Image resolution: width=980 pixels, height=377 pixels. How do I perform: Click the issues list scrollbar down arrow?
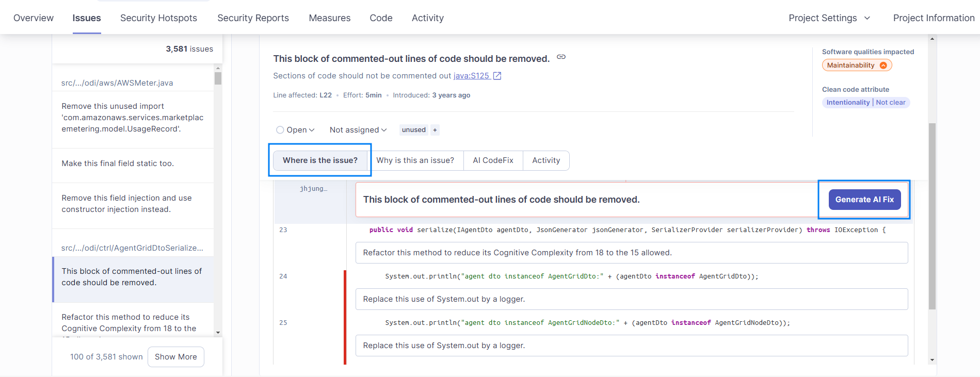click(x=218, y=333)
